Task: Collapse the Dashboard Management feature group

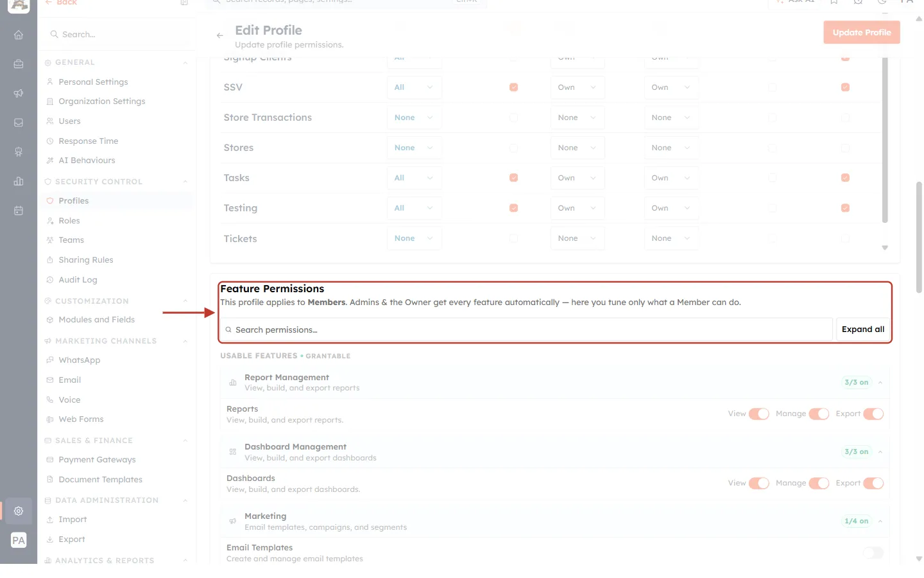Action: [x=880, y=452]
